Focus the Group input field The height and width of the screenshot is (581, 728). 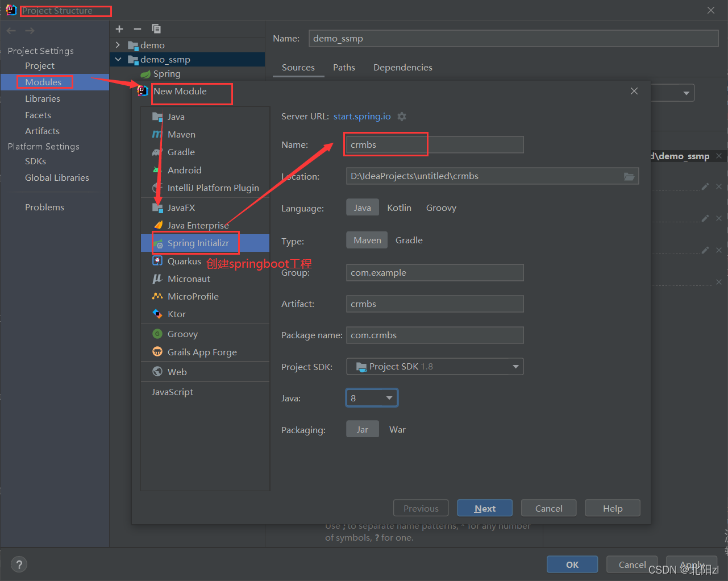pos(435,272)
